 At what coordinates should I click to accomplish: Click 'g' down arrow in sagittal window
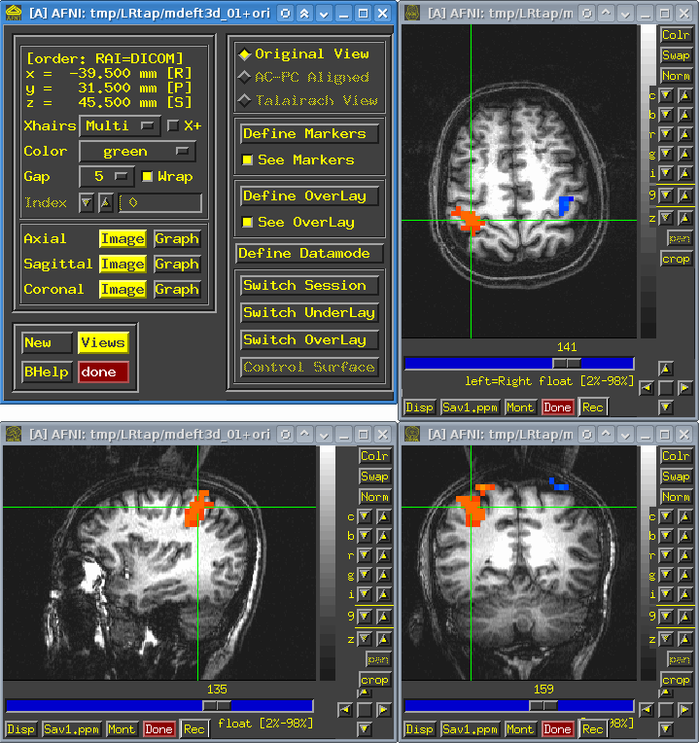tap(365, 575)
